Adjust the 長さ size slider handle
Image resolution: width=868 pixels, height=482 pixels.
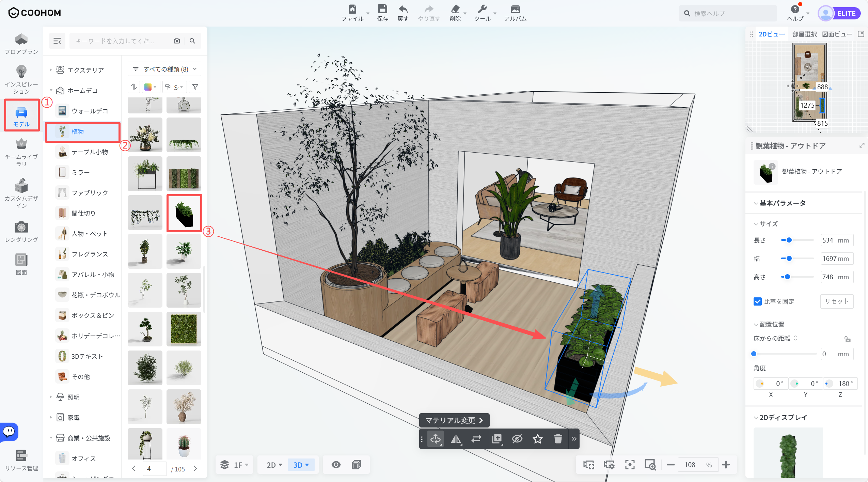click(x=789, y=240)
